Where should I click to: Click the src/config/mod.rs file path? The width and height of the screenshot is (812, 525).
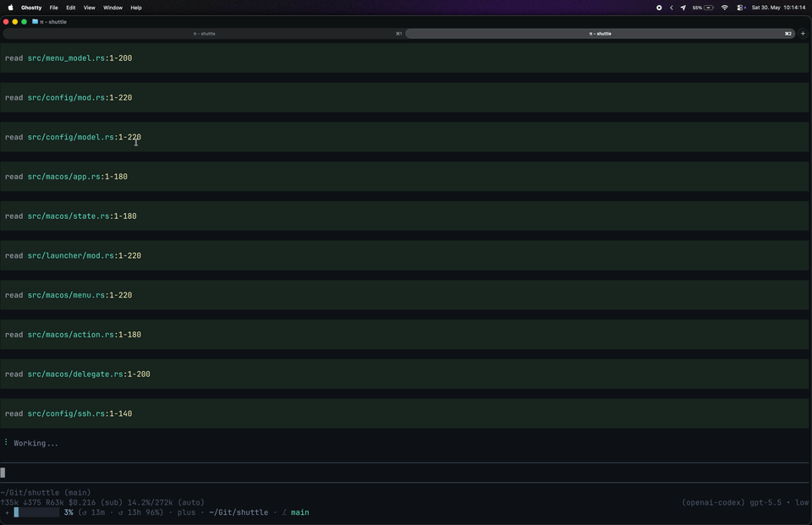coord(66,97)
